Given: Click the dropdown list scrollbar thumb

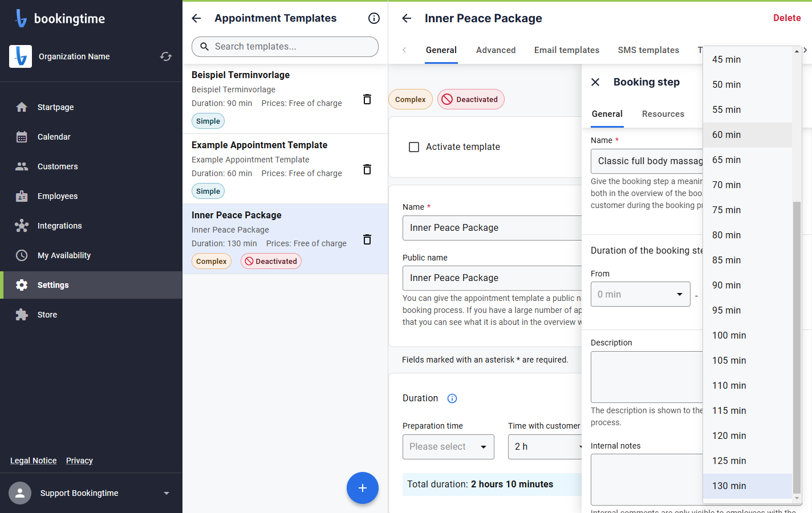Looking at the screenshot, I should (x=797, y=348).
